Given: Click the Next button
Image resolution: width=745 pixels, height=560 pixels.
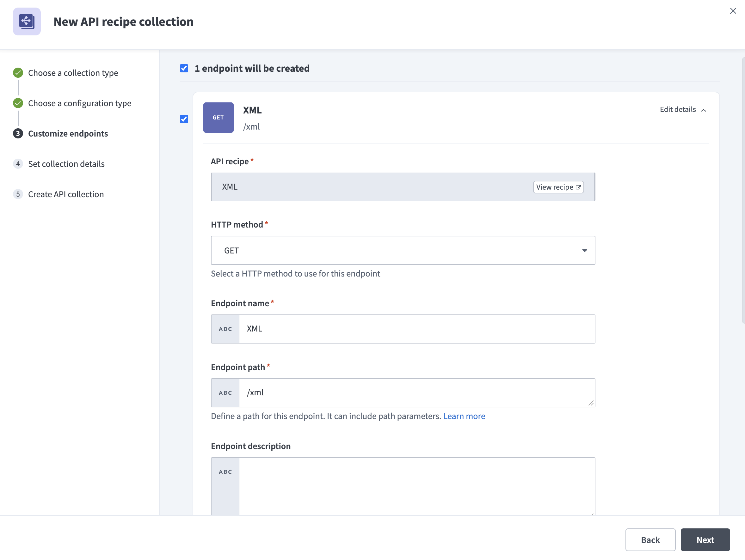Looking at the screenshot, I should click(x=705, y=540).
